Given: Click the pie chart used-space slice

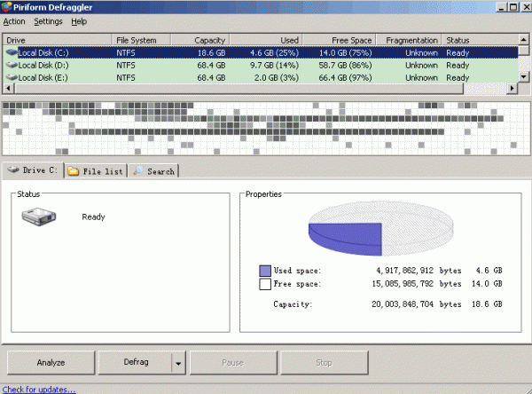Looking at the screenshot, I should point(349,238).
